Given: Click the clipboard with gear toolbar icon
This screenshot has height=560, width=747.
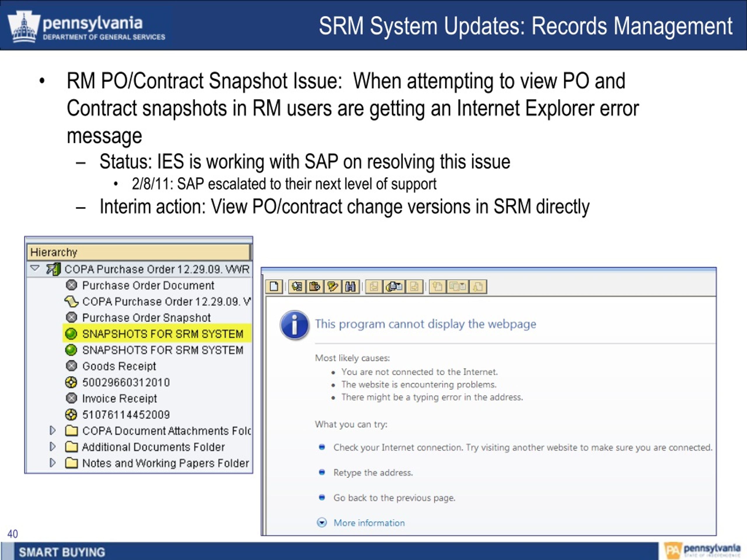Looking at the screenshot, I should [315, 287].
